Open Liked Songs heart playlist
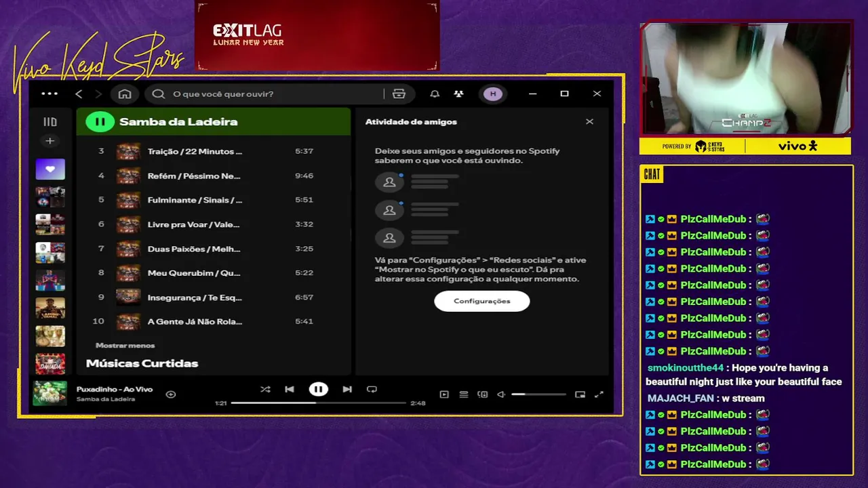This screenshot has width=868, height=488. point(50,169)
